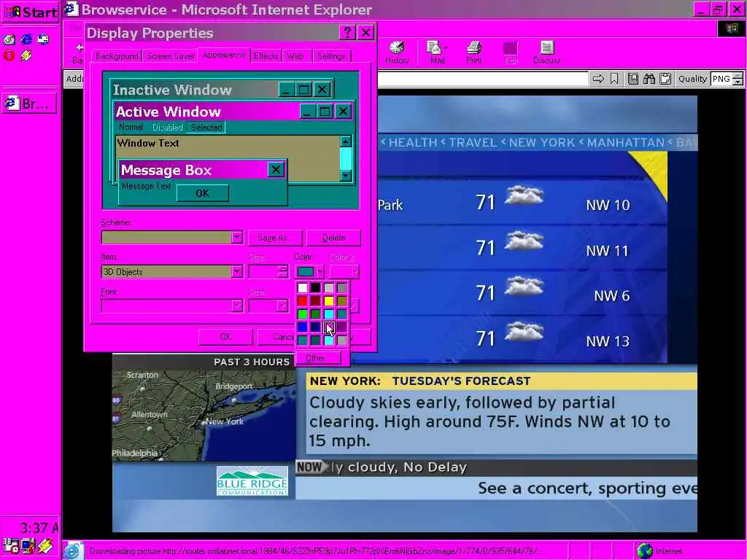Click the Outlook Express quick launch icon
Image resolution: width=747 pixels, height=560 pixels.
43,39
